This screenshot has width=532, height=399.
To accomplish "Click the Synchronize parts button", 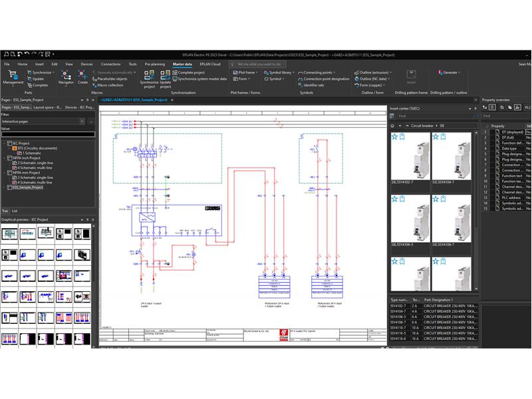I will (x=41, y=72).
